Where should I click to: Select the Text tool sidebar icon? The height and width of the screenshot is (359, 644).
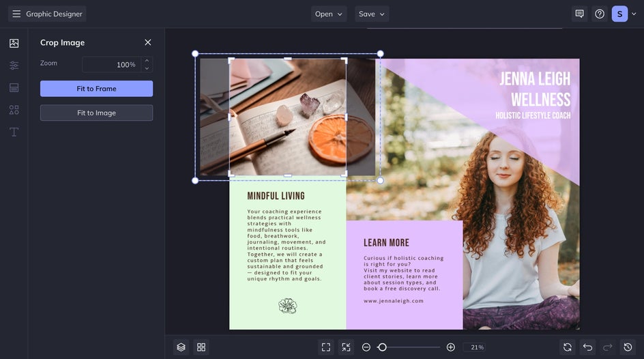14,132
